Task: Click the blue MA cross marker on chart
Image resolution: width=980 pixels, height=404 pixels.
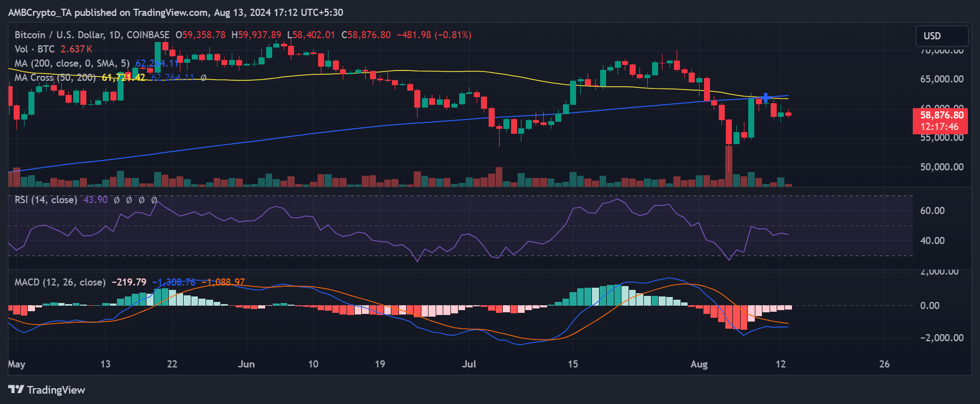Action: tap(766, 98)
